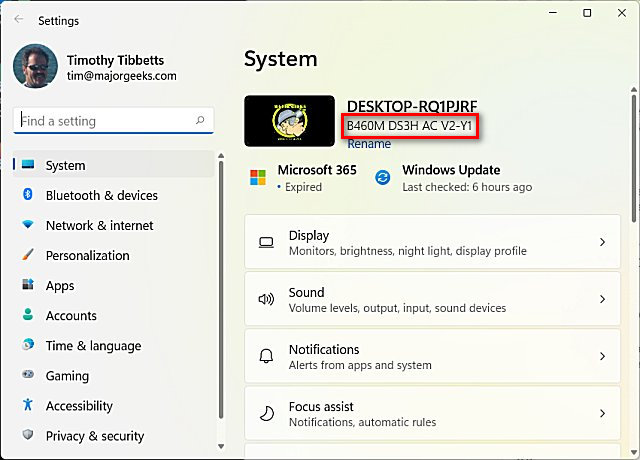Open Windows Update last checked status
640x460 pixels.
click(x=453, y=178)
